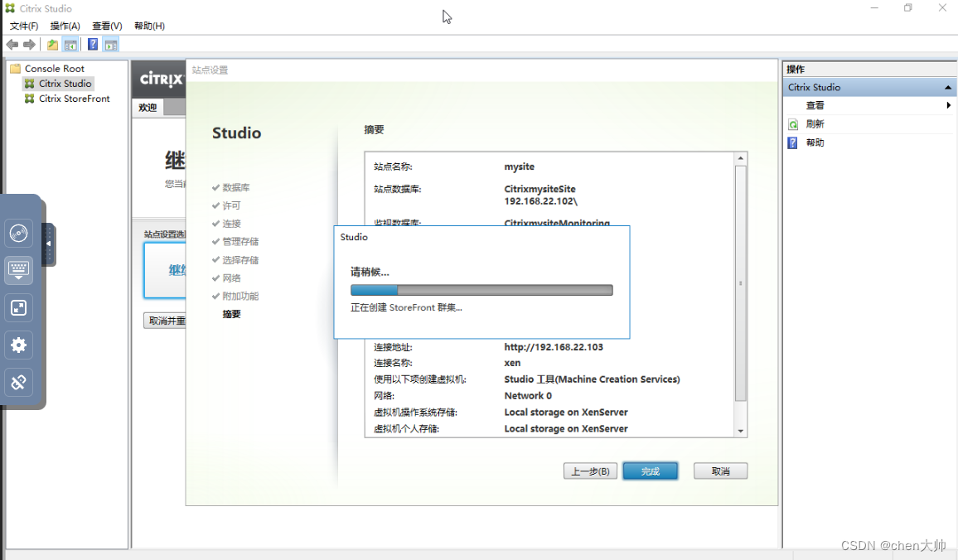Viewport: 958px width, 560px height.
Task: Click the site name value mysite
Action: point(520,167)
